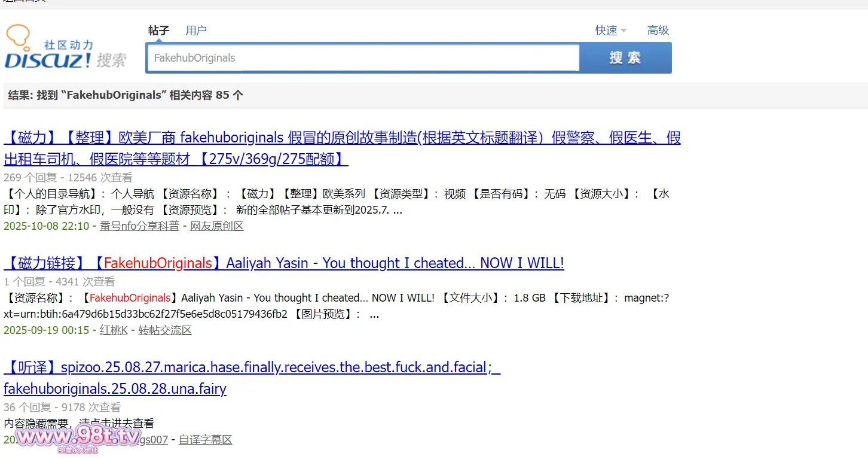This screenshot has height=459, width=868.
Task: View author 番号nfo分享科普's profile
Action: click(139, 226)
